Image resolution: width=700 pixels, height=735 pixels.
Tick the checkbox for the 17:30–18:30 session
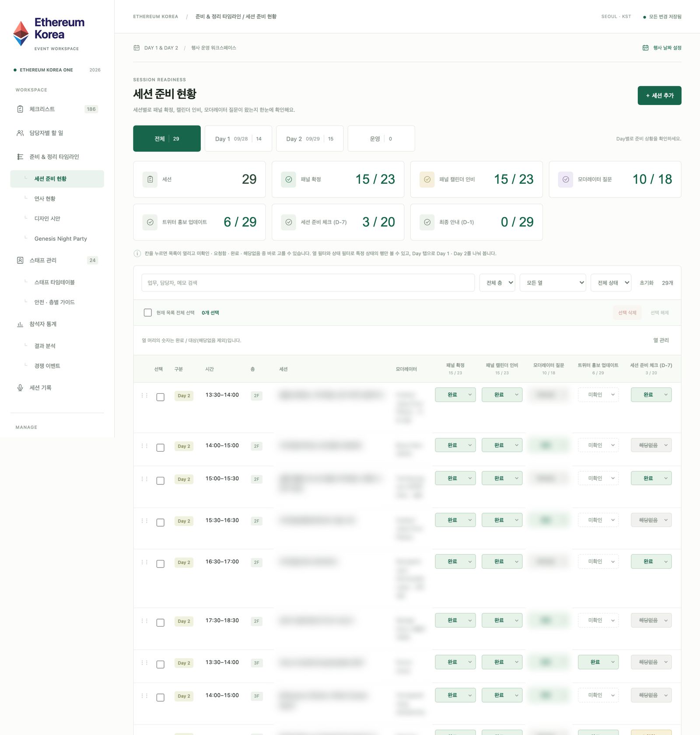tap(161, 623)
